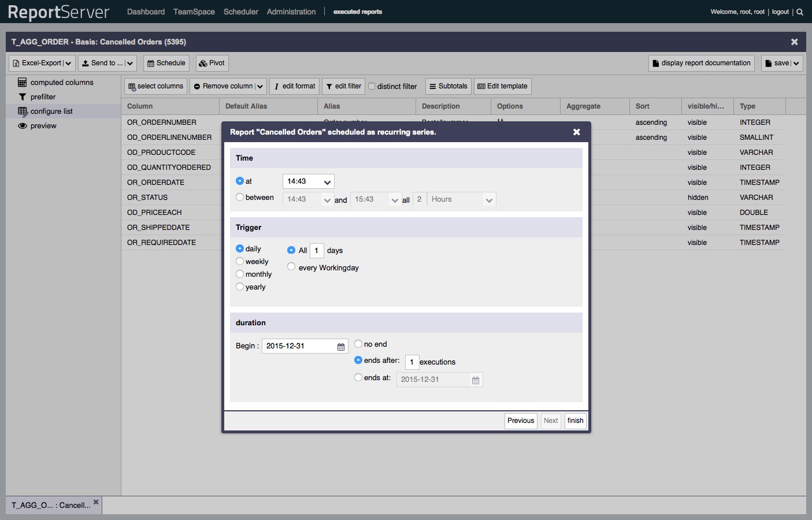Open the Administration menu
Image resolution: width=812 pixels, height=520 pixels.
pyautogui.click(x=291, y=12)
